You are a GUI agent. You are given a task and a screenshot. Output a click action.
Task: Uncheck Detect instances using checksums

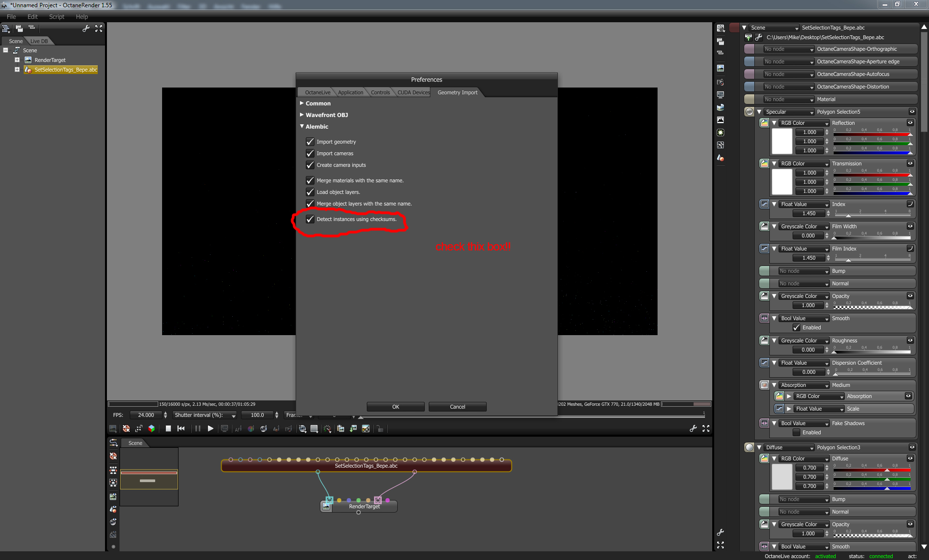pyautogui.click(x=310, y=219)
